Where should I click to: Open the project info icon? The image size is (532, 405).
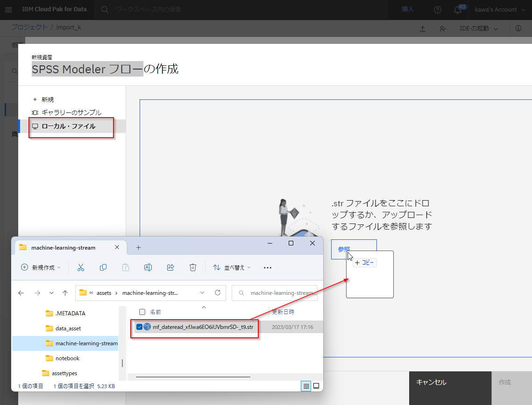coord(518,28)
